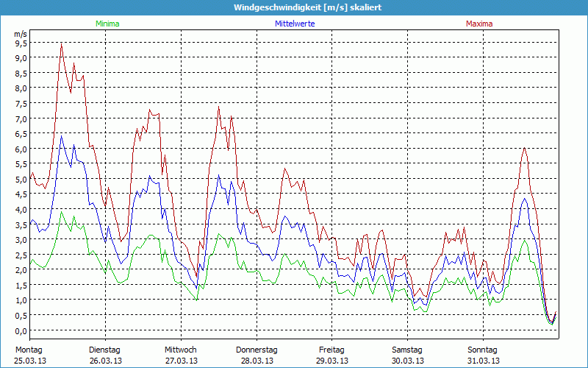Select the red 'Maxima' legend label
The width and height of the screenshot is (588, 368).
[x=479, y=24]
